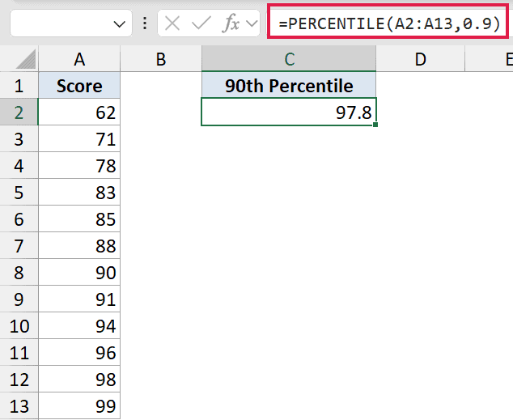Select column C header
Screen dimensions: 513x420
tap(289, 59)
